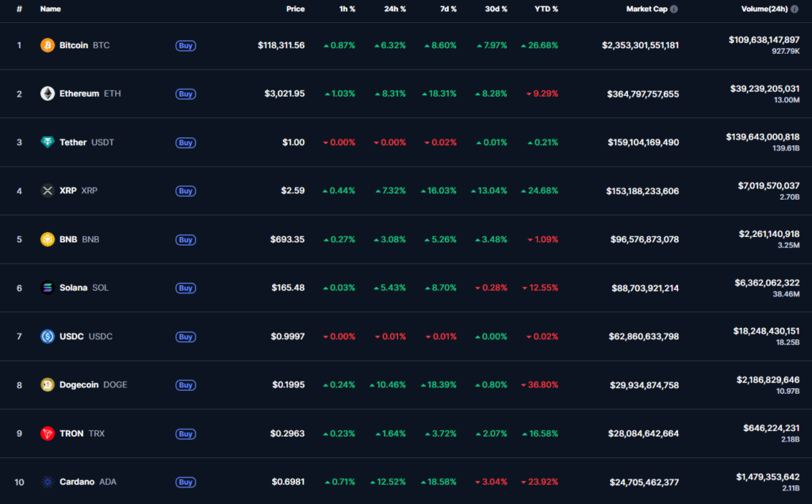The image size is (812, 504).
Task: Sort by the YTD % column header
Action: pyautogui.click(x=546, y=10)
